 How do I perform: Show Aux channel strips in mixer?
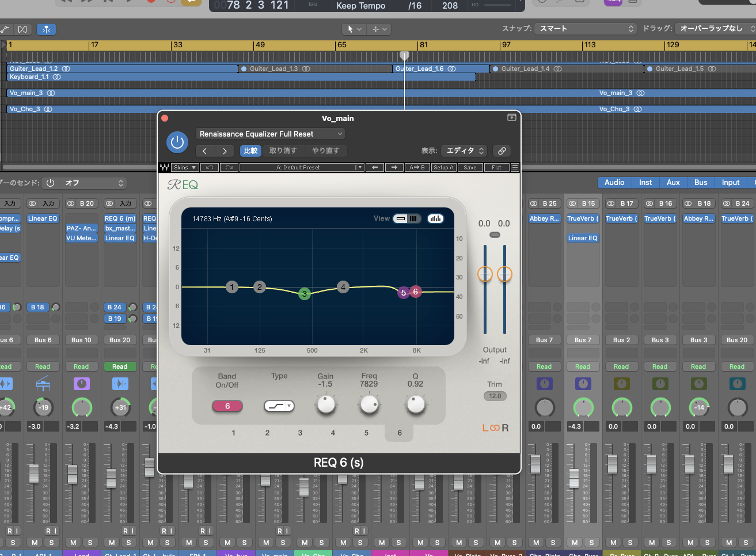[673, 183]
